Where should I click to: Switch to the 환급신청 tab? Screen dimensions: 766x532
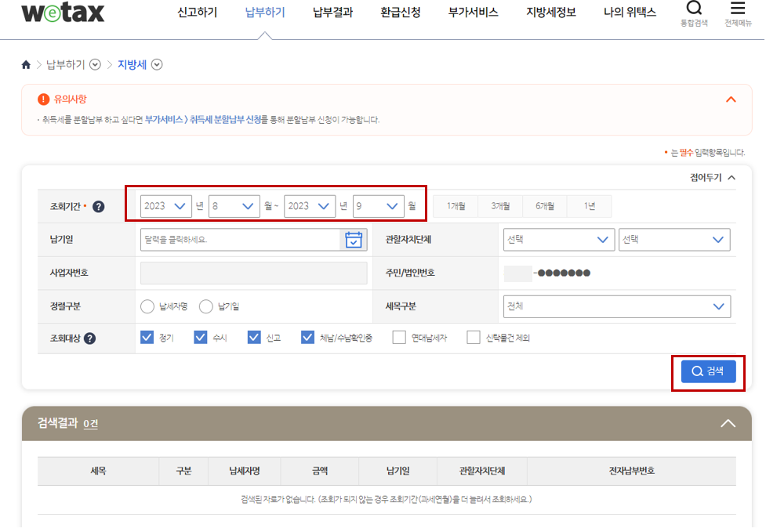click(x=398, y=13)
